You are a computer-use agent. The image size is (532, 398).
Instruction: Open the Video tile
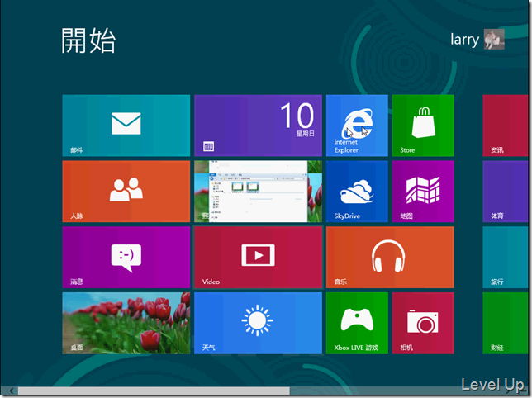258,257
